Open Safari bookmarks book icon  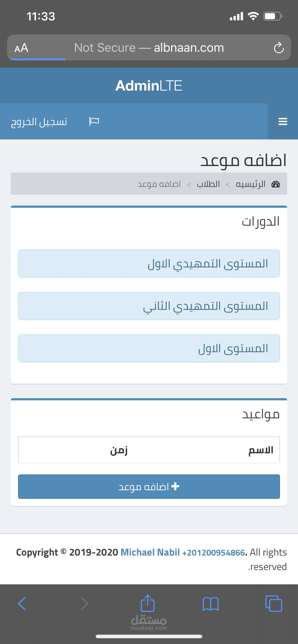pyautogui.click(x=211, y=604)
